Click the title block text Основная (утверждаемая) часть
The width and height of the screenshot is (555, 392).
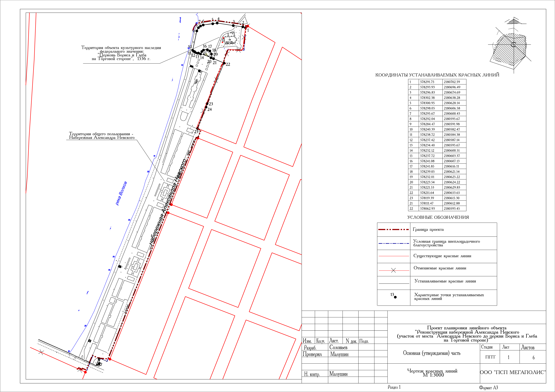pos(432,353)
